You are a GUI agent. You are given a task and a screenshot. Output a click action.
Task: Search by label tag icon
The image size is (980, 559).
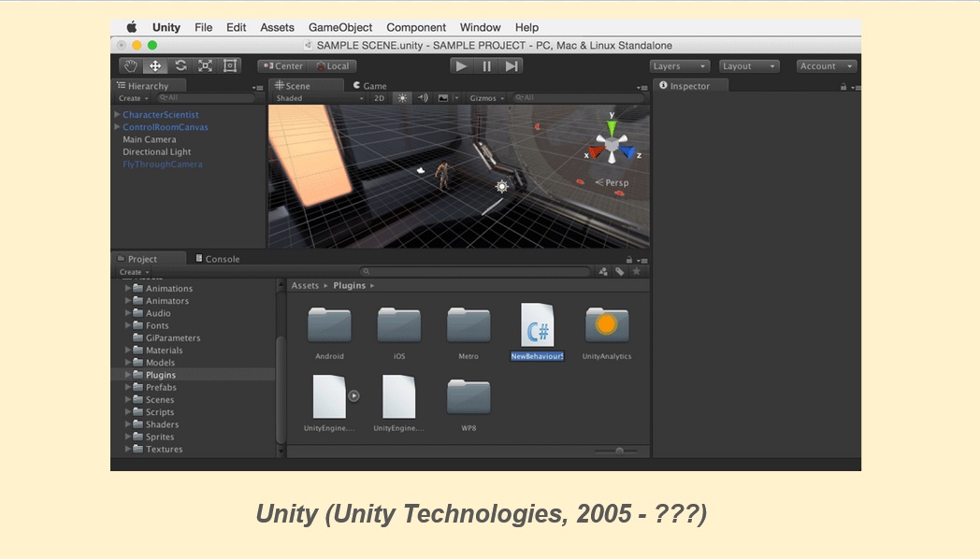pyautogui.click(x=619, y=272)
